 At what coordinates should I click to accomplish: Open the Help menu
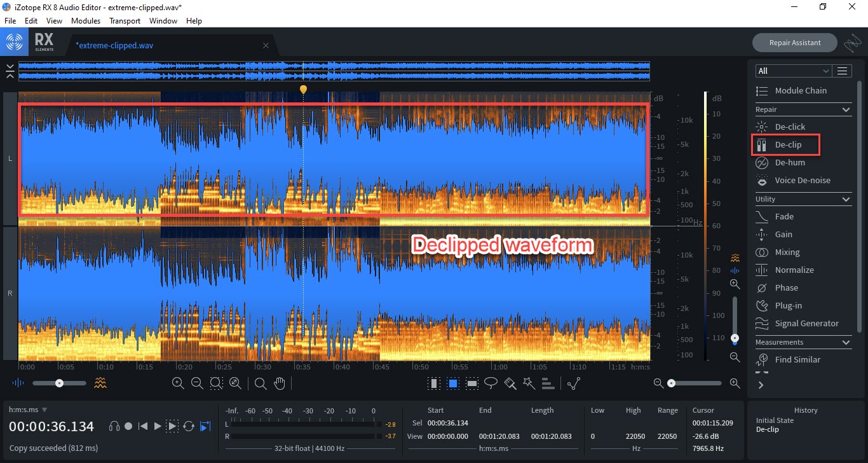coord(194,21)
